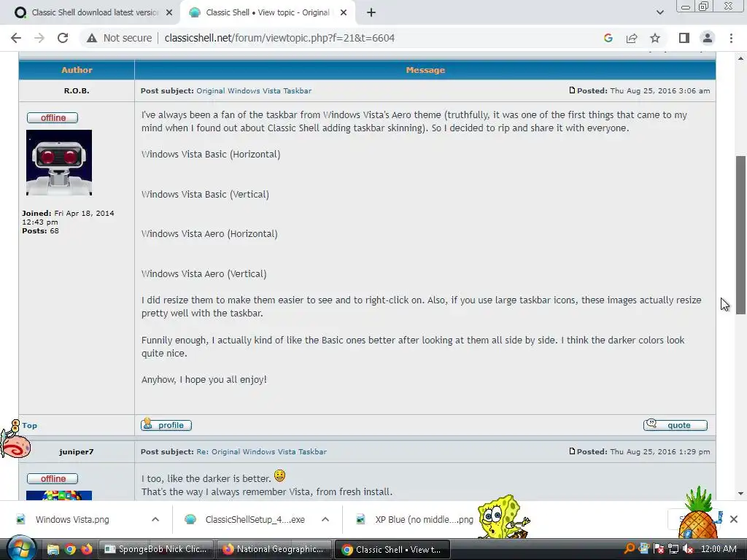747x560 pixels.
Task: Click R.O.B.'s robot avatar image
Action: (x=59, y=163)
